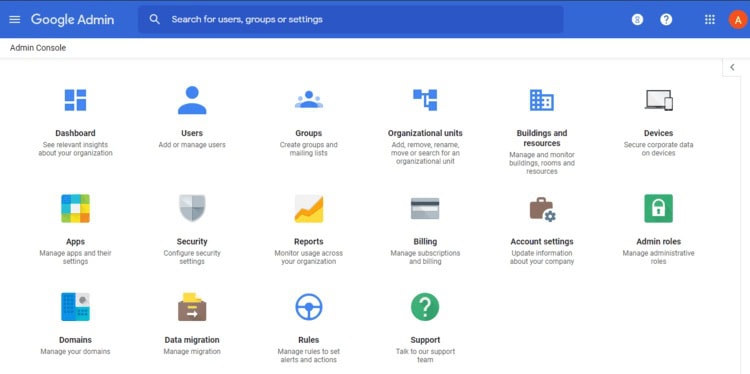Open the Billing credit card icon
The height and width of the screenshot is (374, 750).
pos(425,209)
